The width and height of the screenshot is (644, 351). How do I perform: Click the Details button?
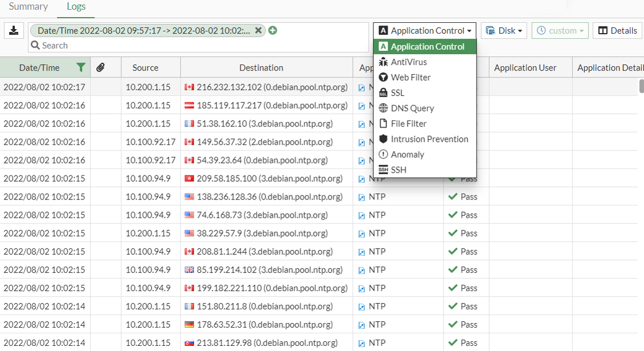617,30
